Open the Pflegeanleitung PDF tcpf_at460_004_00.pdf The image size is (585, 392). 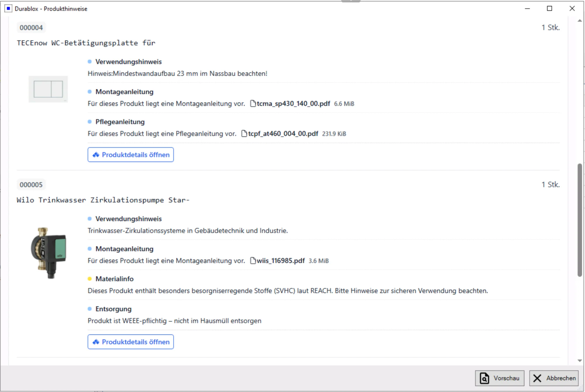pos(283,133)
